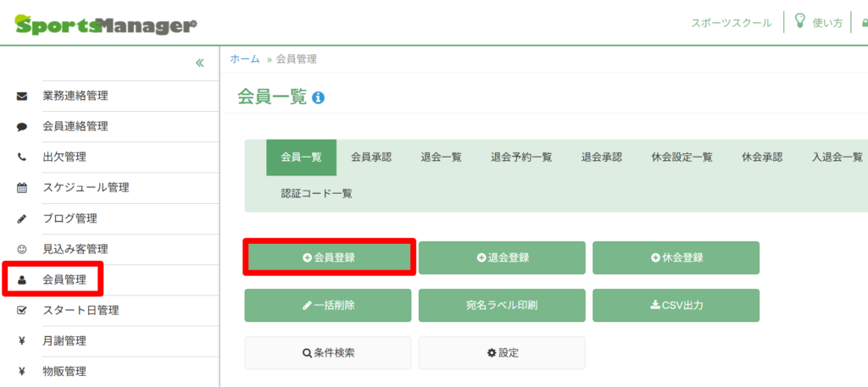Click the CSV出力 export button

pos(676,305)
